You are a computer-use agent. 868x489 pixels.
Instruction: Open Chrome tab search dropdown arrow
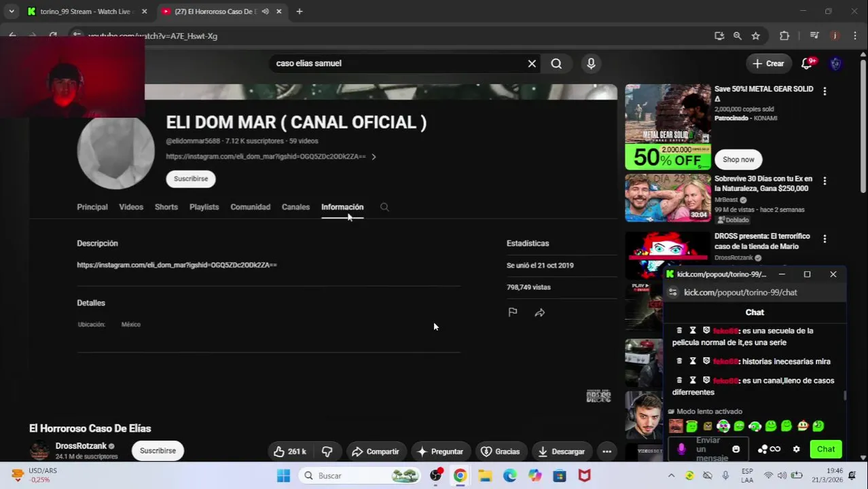coord(12,12)
